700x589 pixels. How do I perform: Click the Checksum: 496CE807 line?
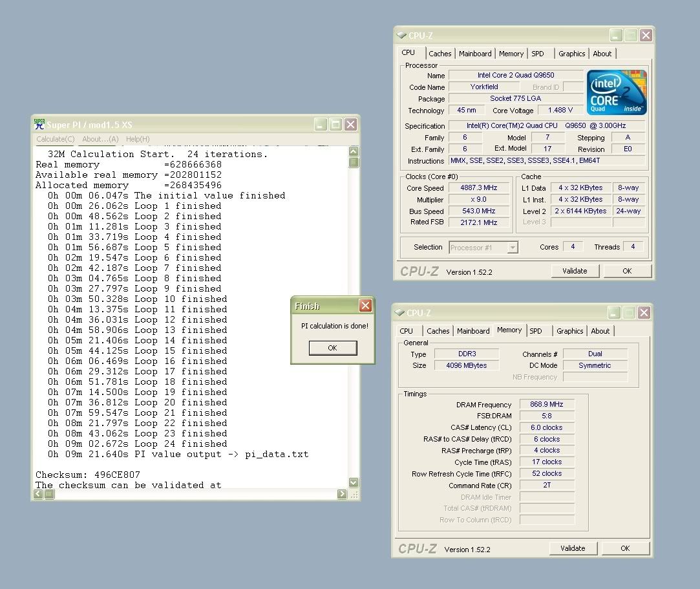click(x=88, y=475)
